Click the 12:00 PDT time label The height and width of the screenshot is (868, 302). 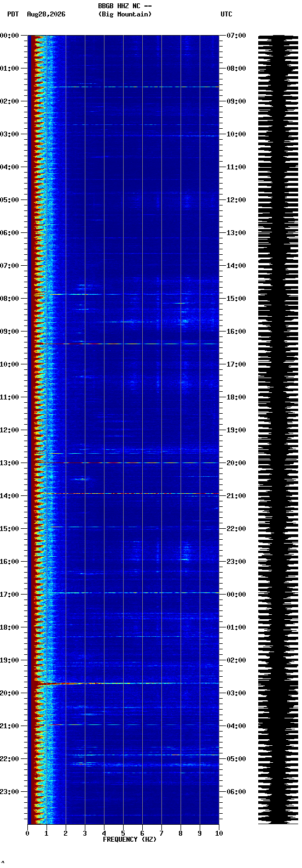click(9, 430)
